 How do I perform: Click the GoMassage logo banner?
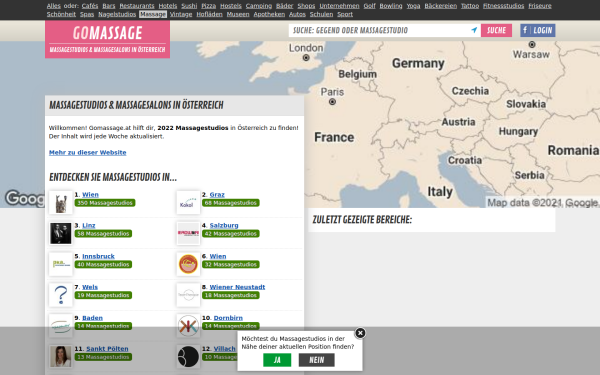[x=108, y=39]
